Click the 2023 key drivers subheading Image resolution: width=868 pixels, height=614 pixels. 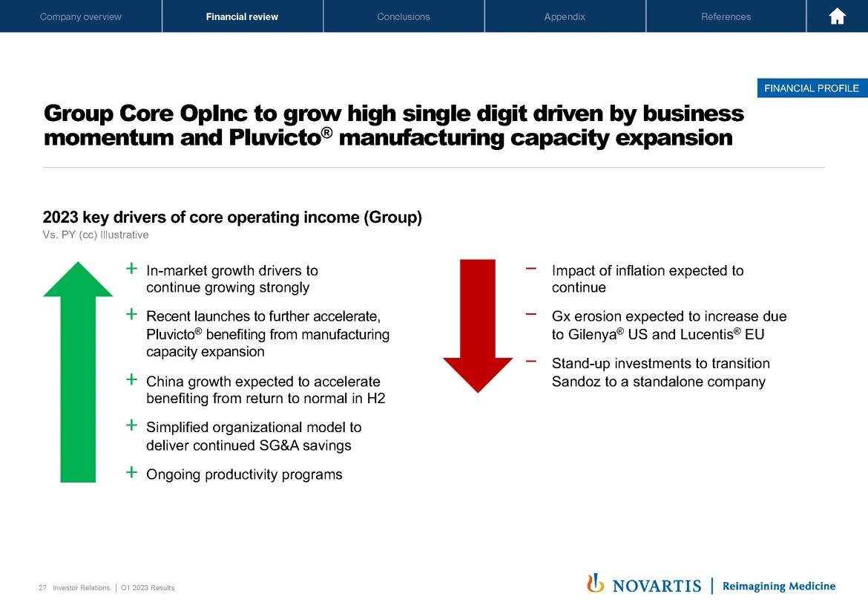[232, 218]
